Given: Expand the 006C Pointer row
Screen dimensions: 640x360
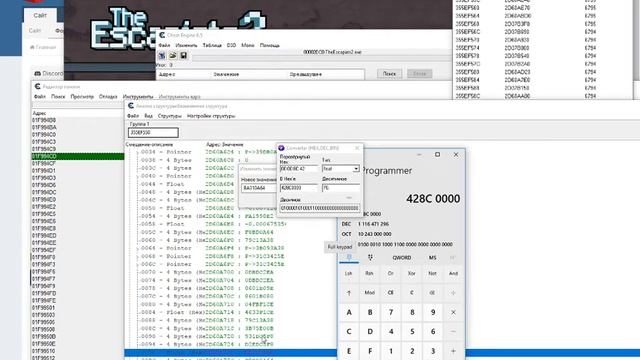Looking at the screenshot, I should pyautogui.click(x=138, y=264).
